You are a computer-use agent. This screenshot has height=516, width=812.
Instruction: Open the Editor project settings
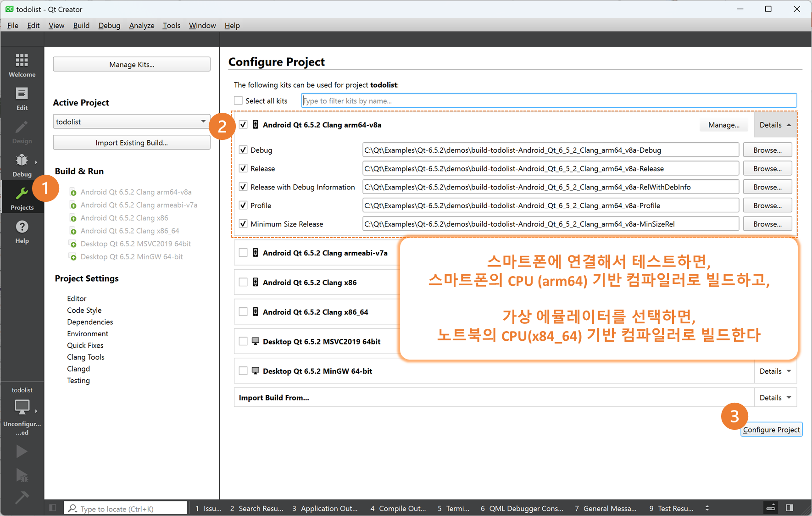click(x=77, y=299)
